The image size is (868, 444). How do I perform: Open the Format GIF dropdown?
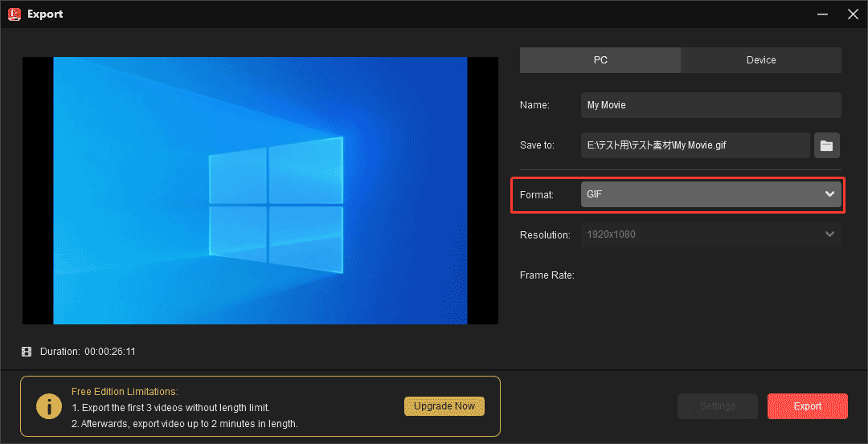coord(710,194)
